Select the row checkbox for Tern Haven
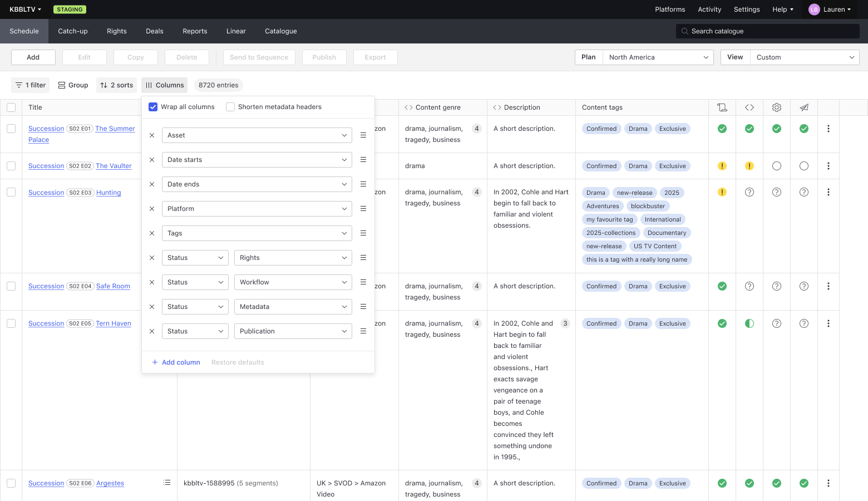Image resolution: width=868 pixels, height=501 pixels. coord(11,323)
